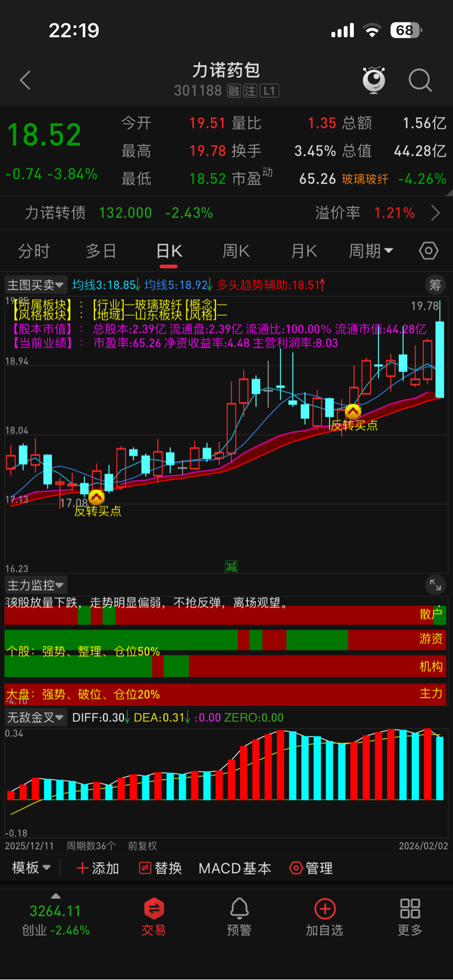This screenshot has height=980, width=453.
Task: Tap the battery indicator showing 68
Action: coord(406,30)
